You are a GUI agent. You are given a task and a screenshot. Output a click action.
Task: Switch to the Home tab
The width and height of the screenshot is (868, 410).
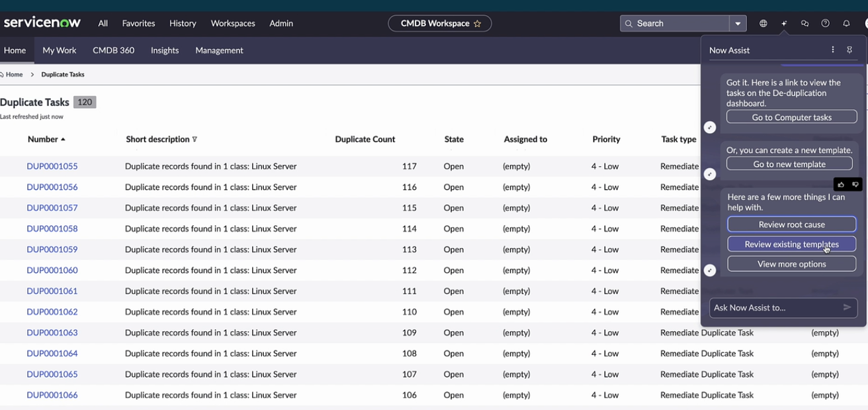[x=15, y=50]
